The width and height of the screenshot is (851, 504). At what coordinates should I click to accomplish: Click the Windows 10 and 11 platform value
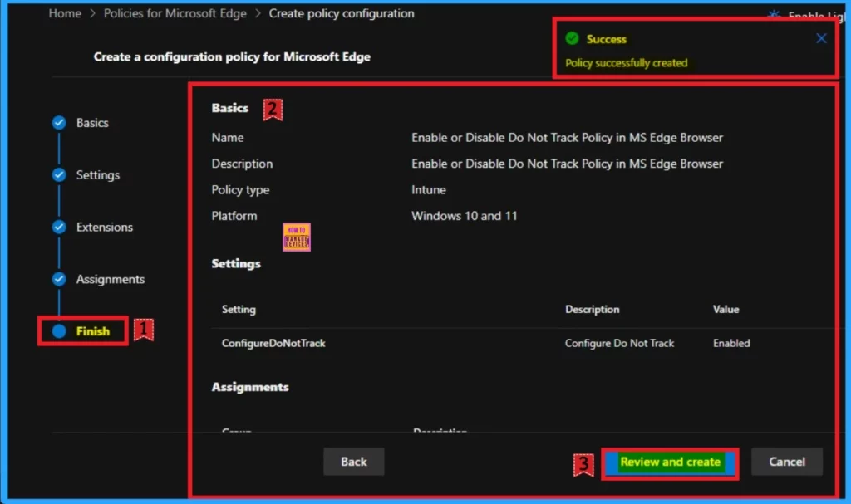tap(464, 216)
